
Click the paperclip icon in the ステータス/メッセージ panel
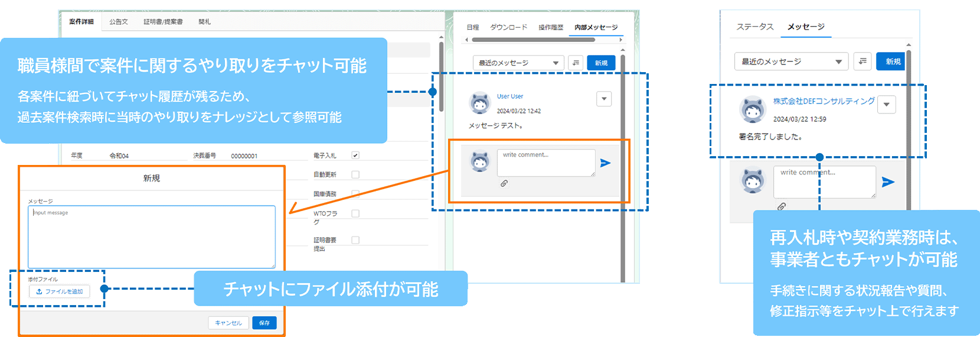pyautogui.click(x=781, y=206)
